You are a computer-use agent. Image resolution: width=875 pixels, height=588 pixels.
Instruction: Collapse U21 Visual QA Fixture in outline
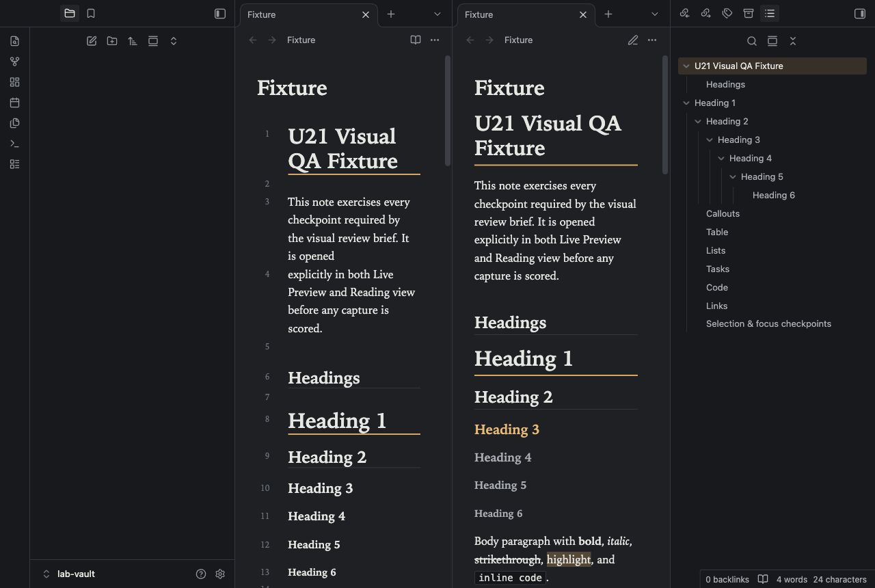[x=686, y=66]
